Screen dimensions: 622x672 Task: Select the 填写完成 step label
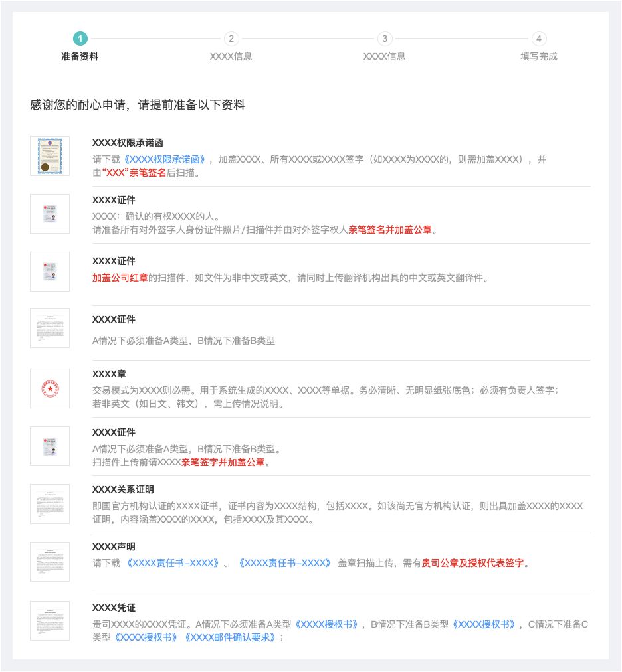(539, 56)
